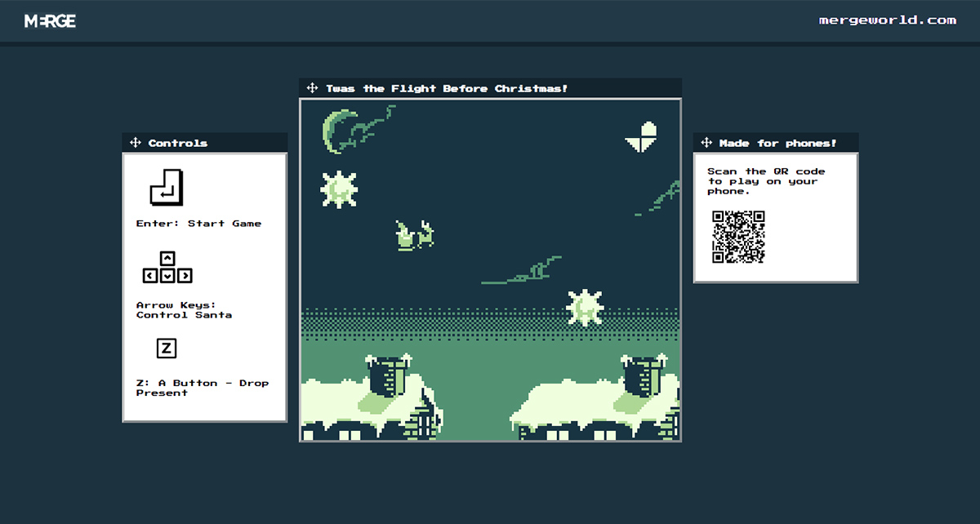Screen dimensions: 980x524
Task: Click the move icon beside Controls title
Action: (x=136, y=143)
